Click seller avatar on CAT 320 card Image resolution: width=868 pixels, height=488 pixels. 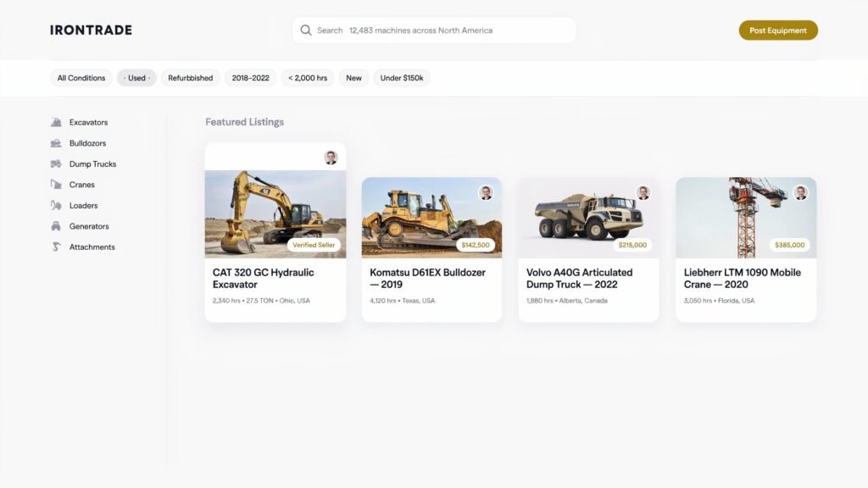tap(331, 158)
